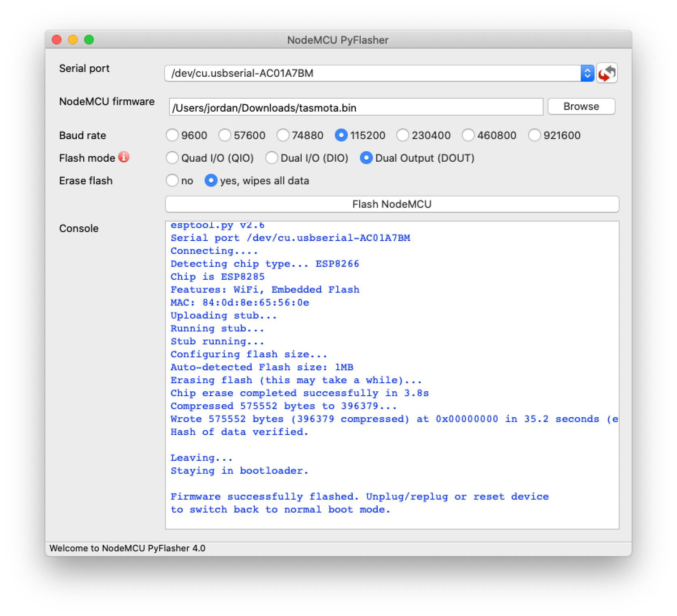Click the Browse button

click(x=581, y=106)
